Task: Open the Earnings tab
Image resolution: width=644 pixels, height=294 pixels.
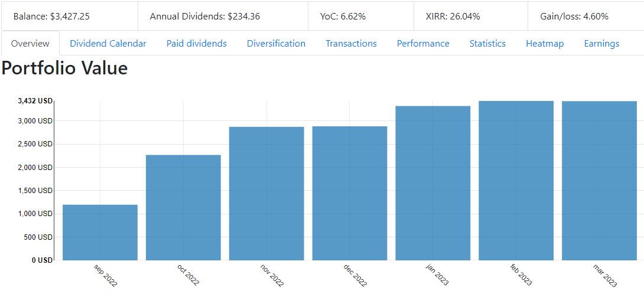Action: 601,44
